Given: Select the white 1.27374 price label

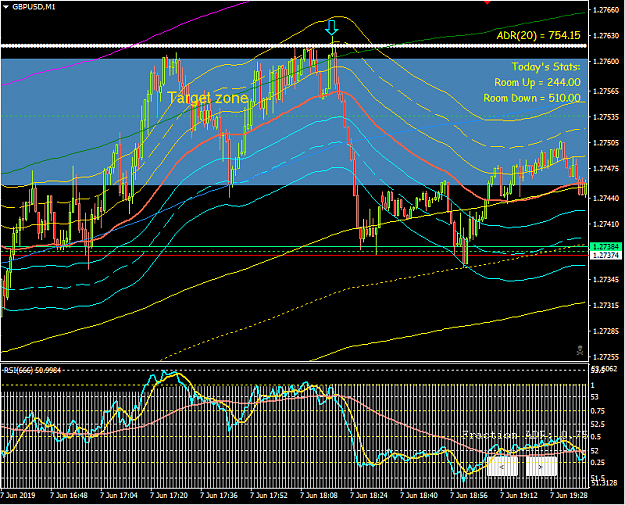Looking at the screenshot, I should coord(606,255).
